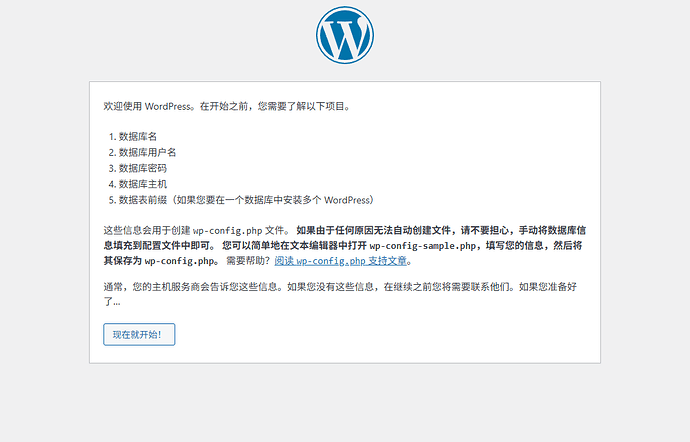This screenshot has width=690, height=442.
Task: Select the list item 数据库主机
Action: pyautogui.click(x=143, y=184)
